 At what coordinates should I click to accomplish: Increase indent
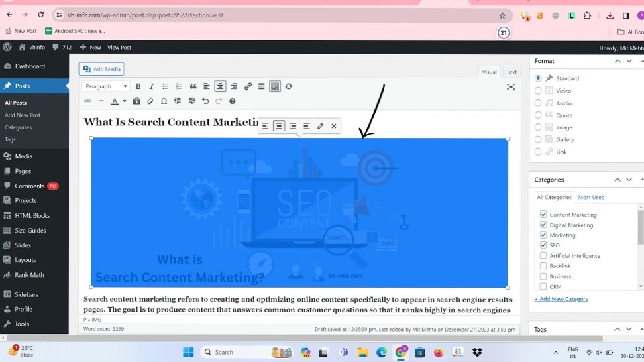191,101
